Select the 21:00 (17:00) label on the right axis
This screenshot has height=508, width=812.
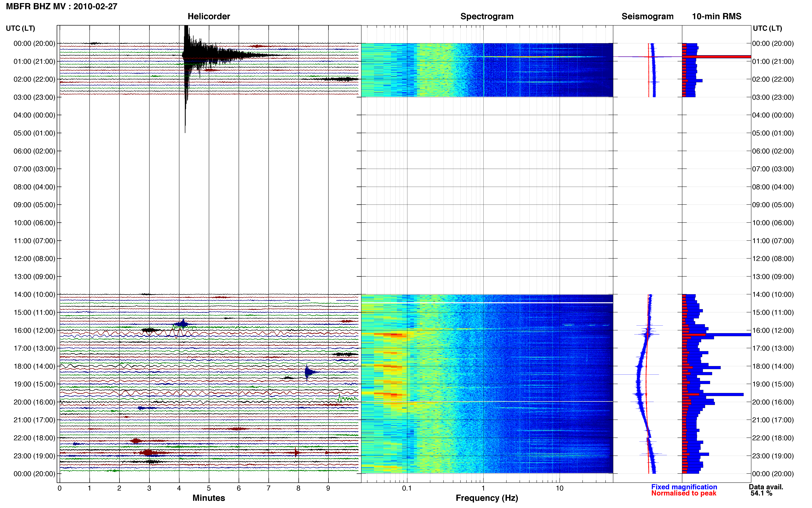click(773, 420)
